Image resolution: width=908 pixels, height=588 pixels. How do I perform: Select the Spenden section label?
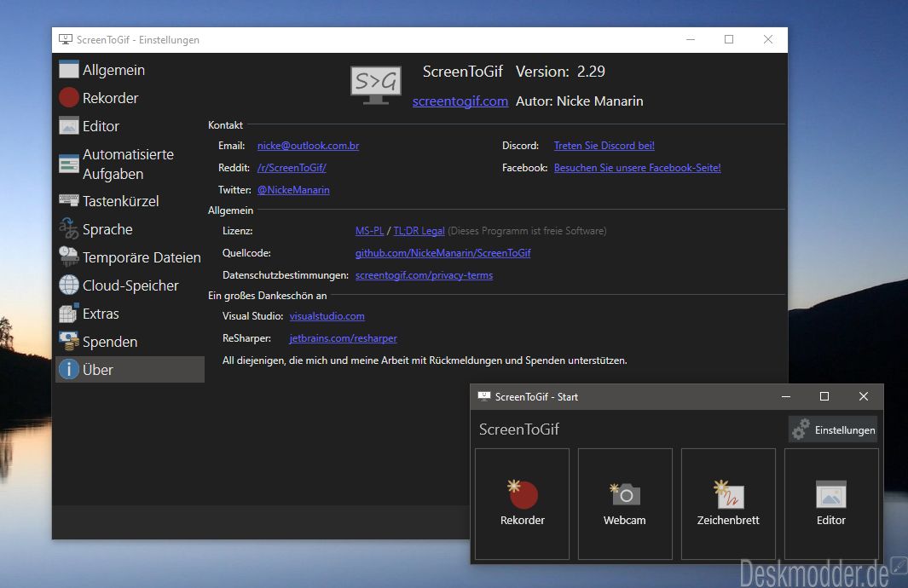point(110,342)
